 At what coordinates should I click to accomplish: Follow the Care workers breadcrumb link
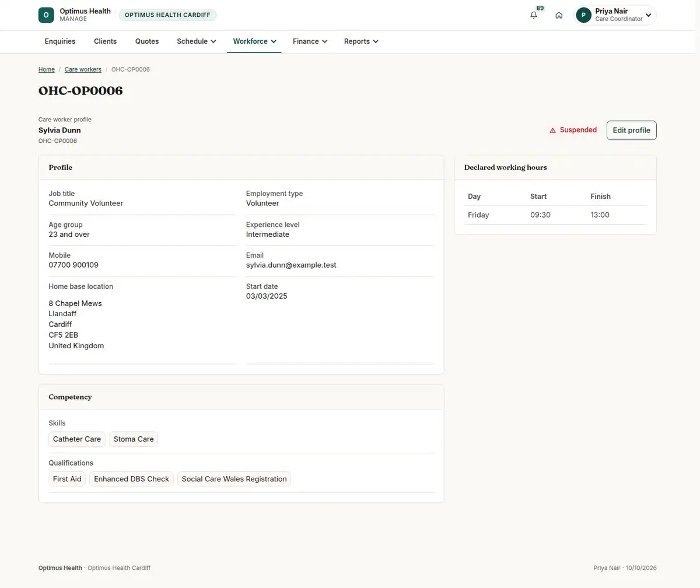coord(83,69)
